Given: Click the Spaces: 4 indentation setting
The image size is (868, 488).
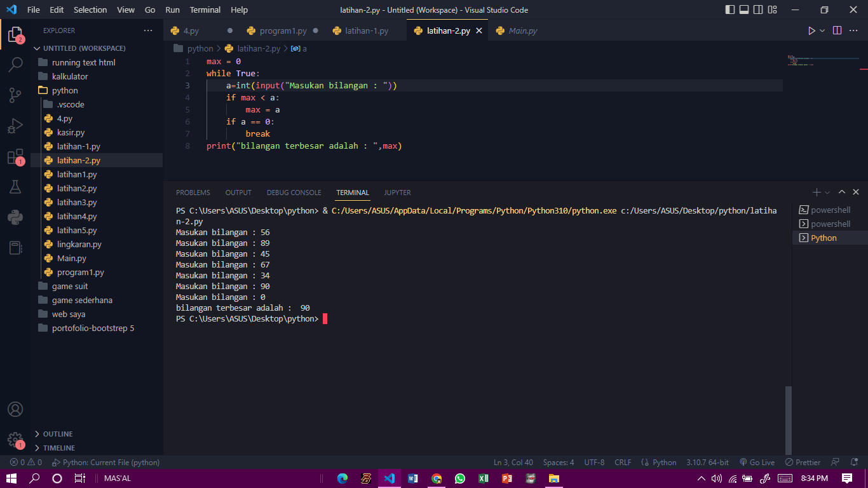Looking at the screenshot, I should click(559, 462).
